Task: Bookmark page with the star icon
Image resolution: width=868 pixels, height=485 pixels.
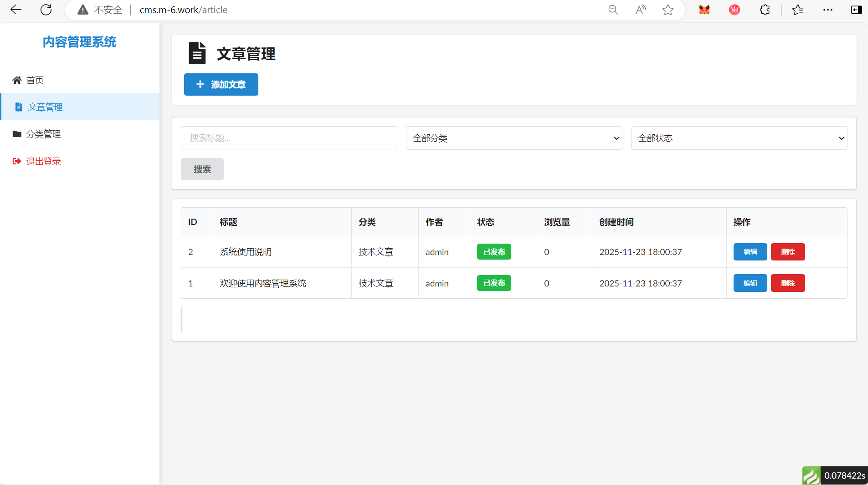Action: (x=668, y=10)
